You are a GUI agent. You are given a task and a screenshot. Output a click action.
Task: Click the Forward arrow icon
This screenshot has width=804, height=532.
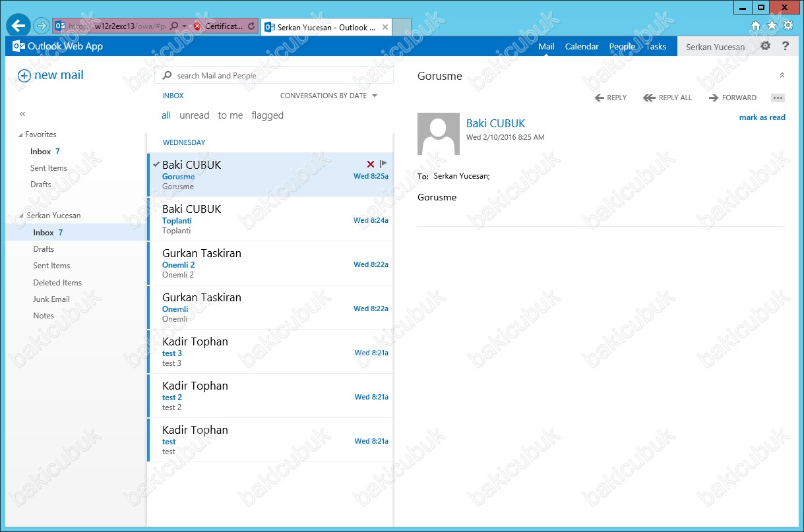(x=714, y=98)
